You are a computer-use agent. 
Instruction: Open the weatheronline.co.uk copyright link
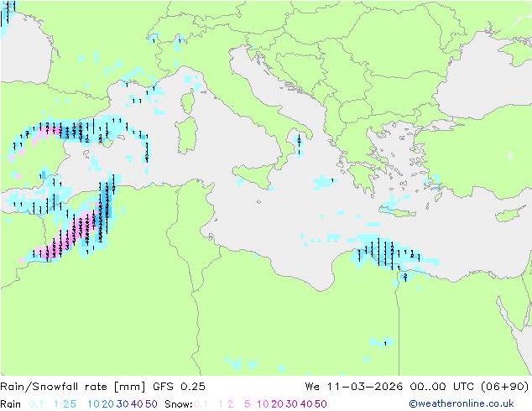(x=462, y=403)
